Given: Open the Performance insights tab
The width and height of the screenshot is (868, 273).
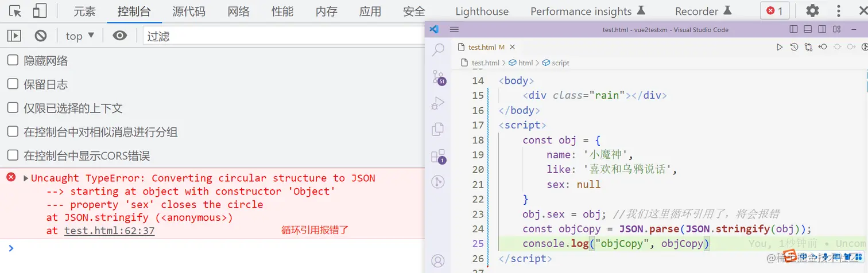Looking at the screenshot, I should point(587,11).
